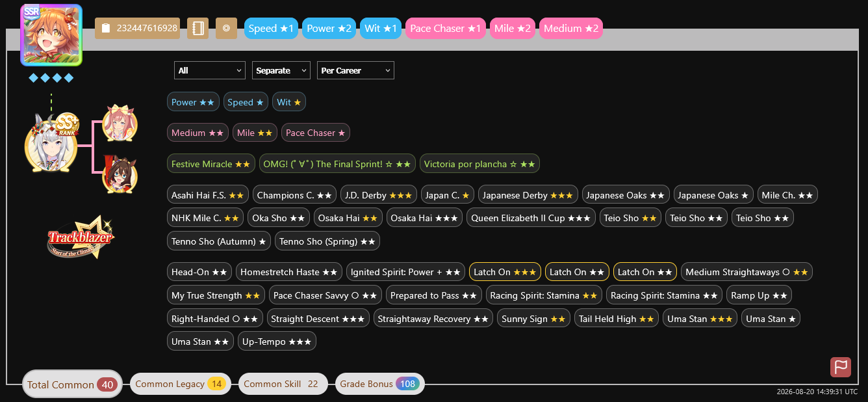Copy the trainer ID 232447616928
868x402 pixels.
pos(137,28)
